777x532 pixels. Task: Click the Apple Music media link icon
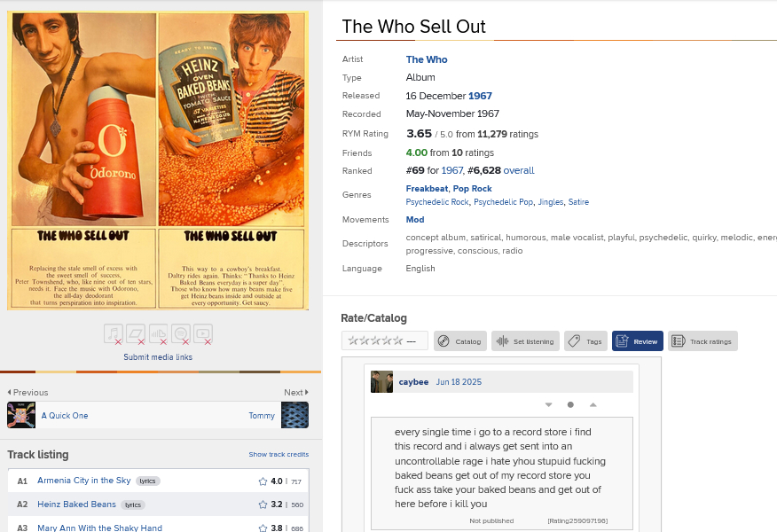click(113, 334)
